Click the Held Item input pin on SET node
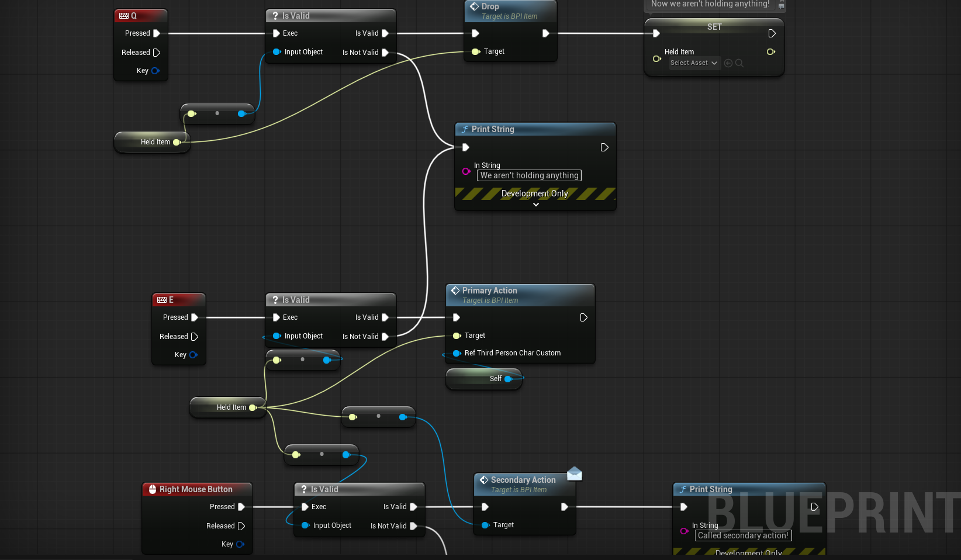 pos(657,58)
